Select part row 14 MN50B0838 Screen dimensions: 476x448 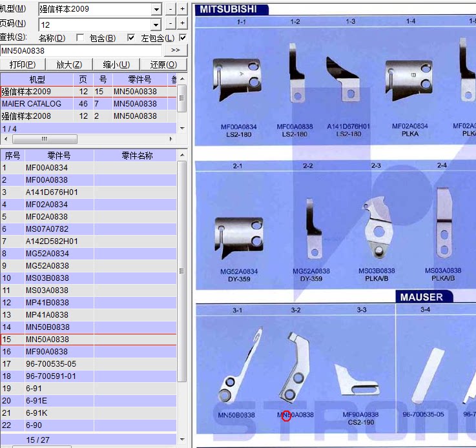click(x=88, y=327)
